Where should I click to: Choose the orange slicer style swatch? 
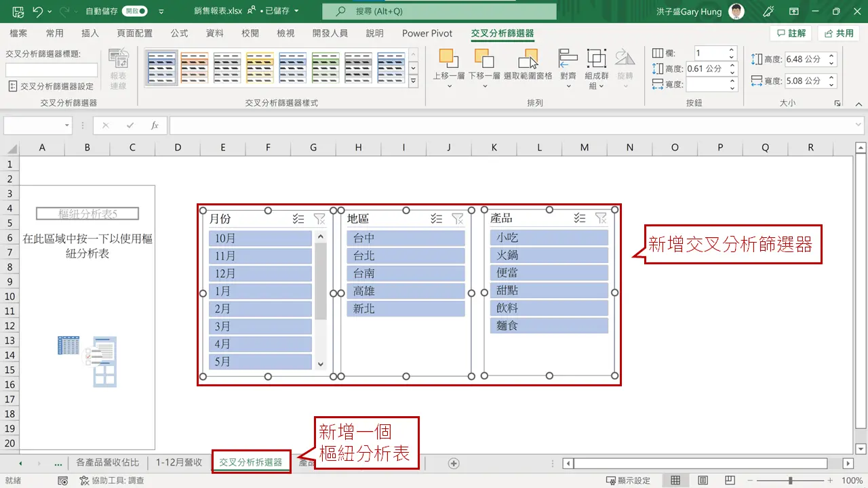coord(194,68)
